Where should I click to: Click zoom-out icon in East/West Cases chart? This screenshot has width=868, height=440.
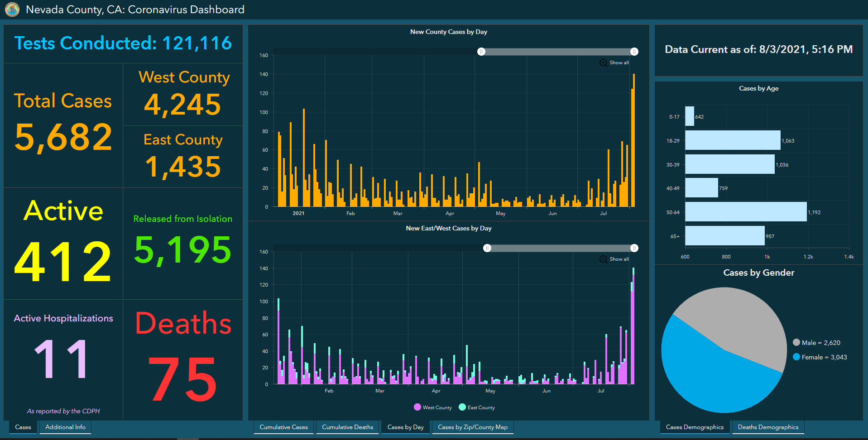(604, 259)
